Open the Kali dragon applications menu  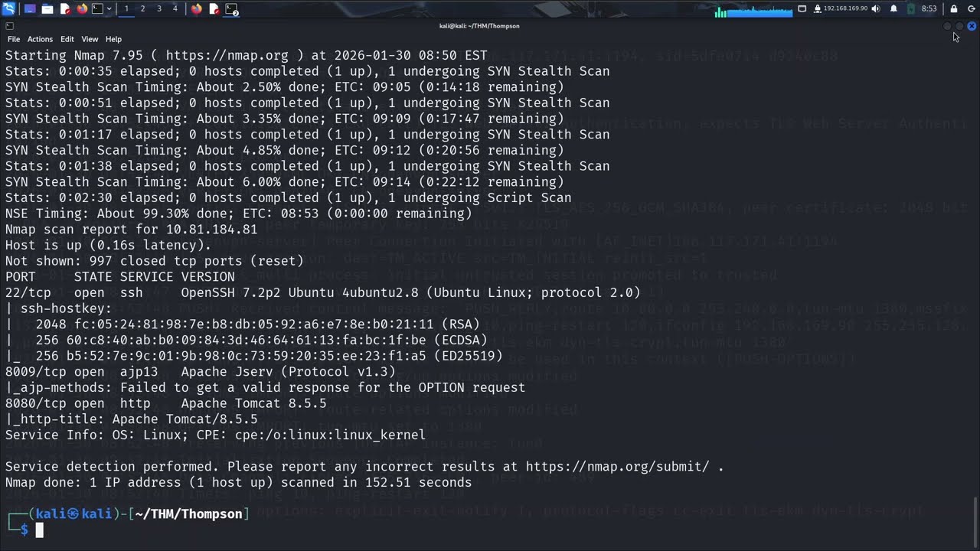[x=8, y=8]
